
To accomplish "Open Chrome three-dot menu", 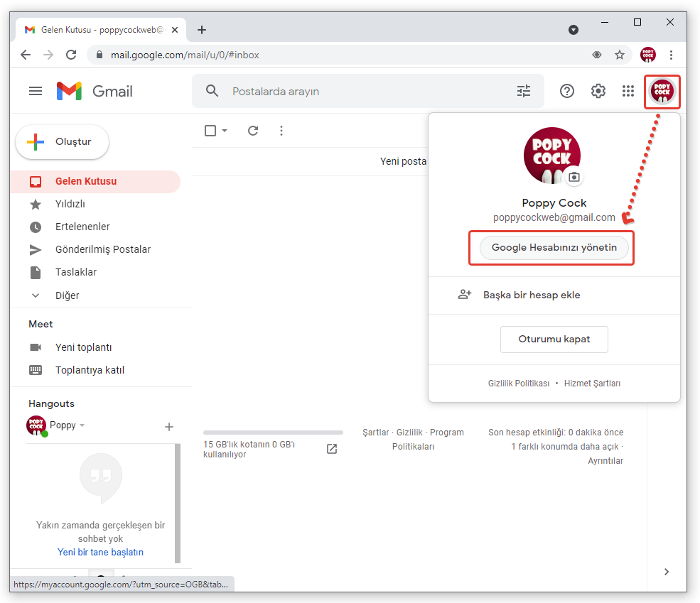I will pyautogui.click(x=671, y=55).
